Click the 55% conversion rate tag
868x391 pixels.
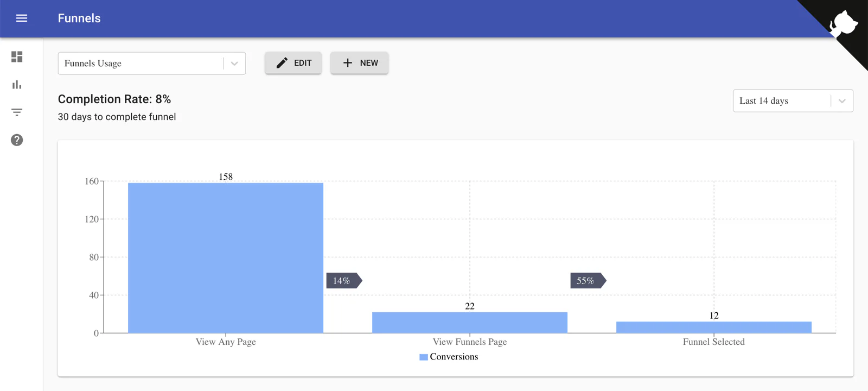[588, 281]
